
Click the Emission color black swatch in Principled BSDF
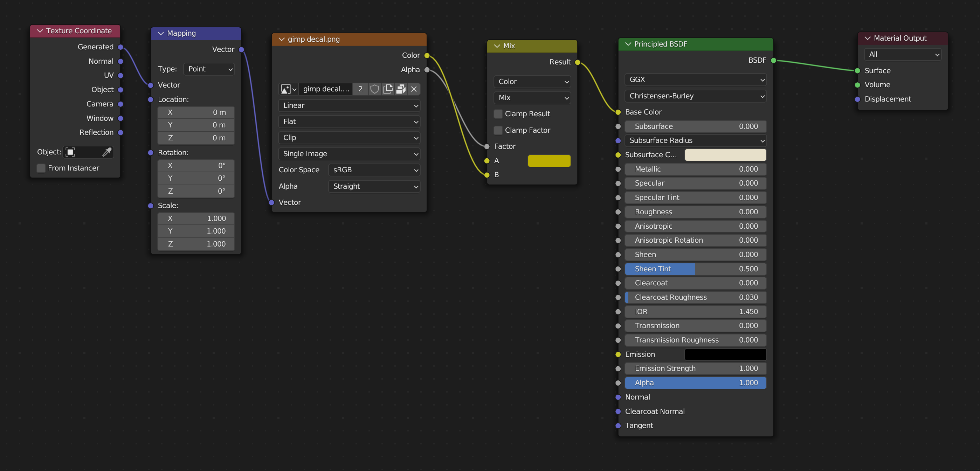[725, 354]
